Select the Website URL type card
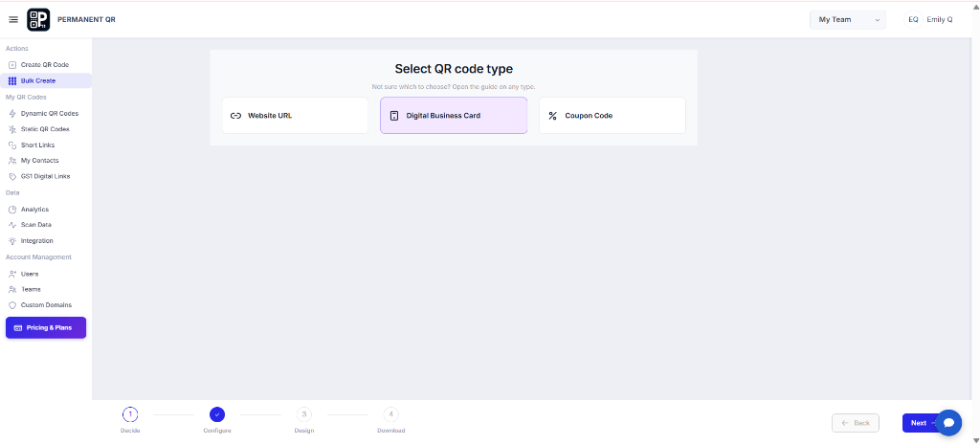 [295, 116]
